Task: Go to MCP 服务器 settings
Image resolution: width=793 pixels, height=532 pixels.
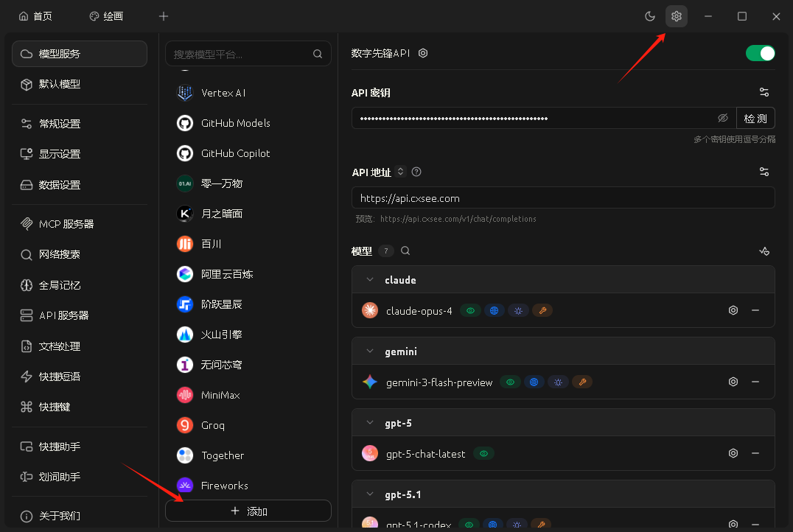Action: (66, 224)
